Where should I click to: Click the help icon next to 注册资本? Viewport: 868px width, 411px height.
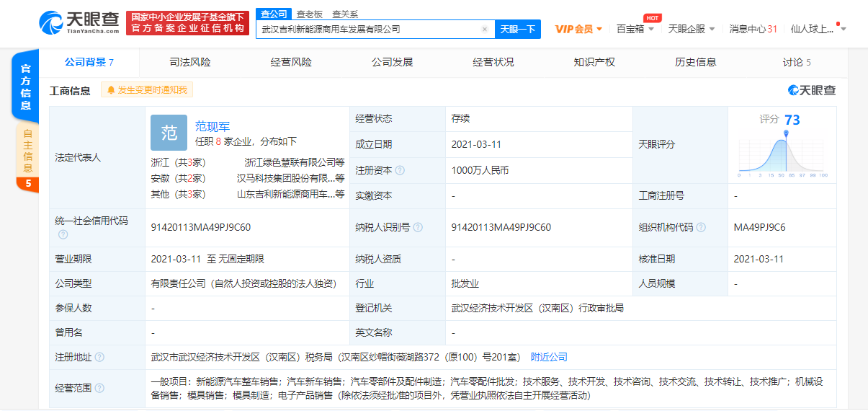click(400, 171)
